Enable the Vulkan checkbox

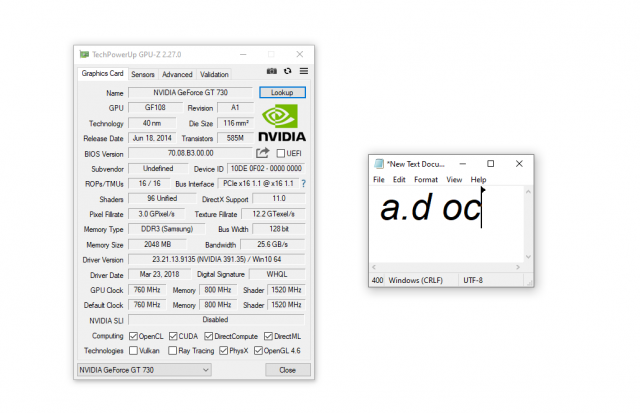[133, 351]
